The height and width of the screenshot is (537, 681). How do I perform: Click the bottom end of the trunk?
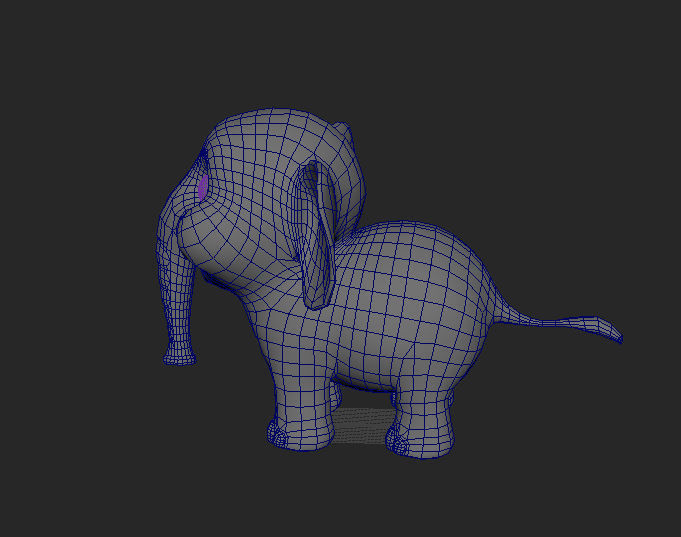[179, 358]
